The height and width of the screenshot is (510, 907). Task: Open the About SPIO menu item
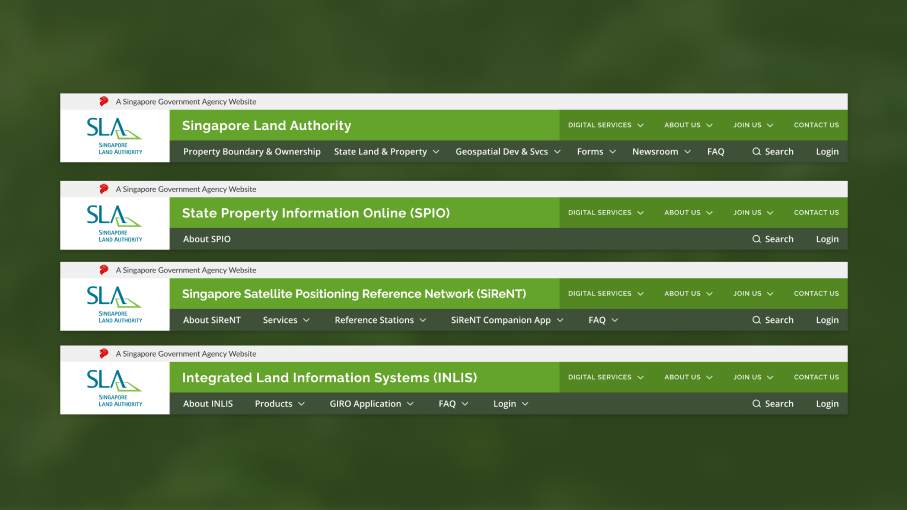tap(207, 239)
